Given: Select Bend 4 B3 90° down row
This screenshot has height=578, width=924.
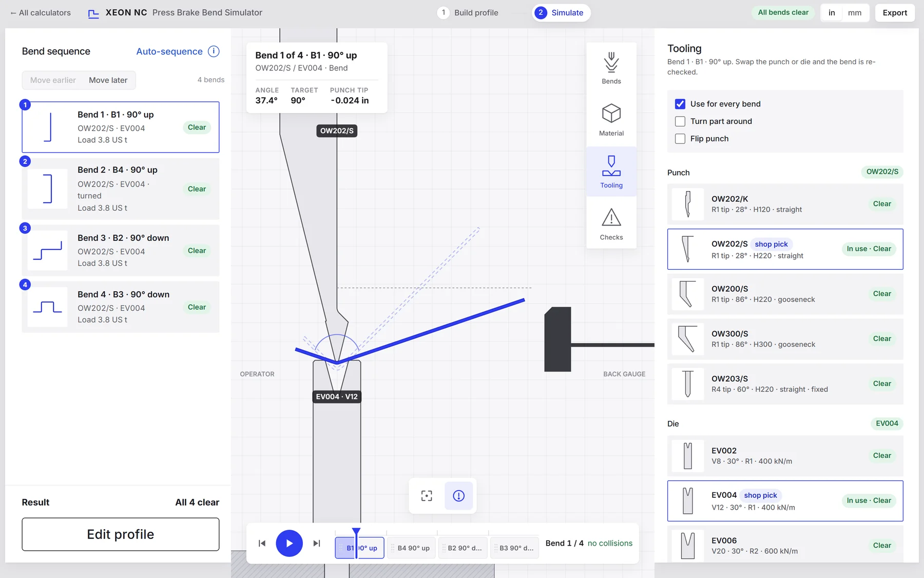Looking at the screenshot, I should [121, 307].
